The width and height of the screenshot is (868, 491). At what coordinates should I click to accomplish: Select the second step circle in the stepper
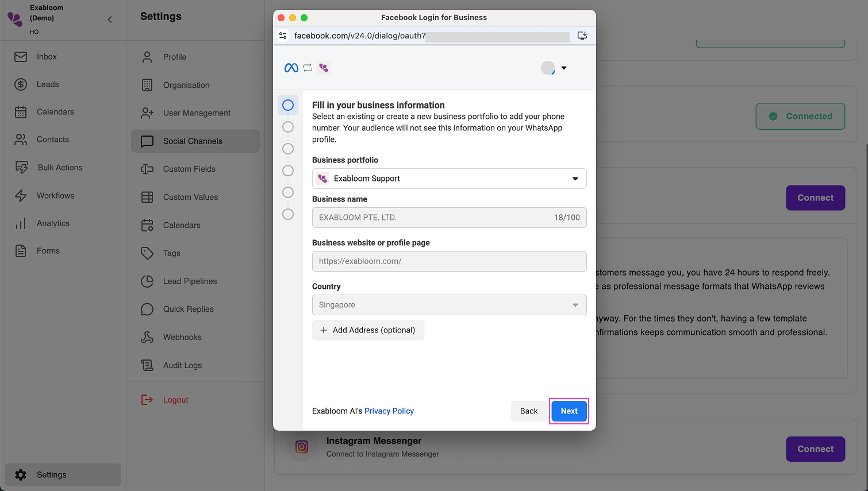pyautogui.click(x=288, y=127)
